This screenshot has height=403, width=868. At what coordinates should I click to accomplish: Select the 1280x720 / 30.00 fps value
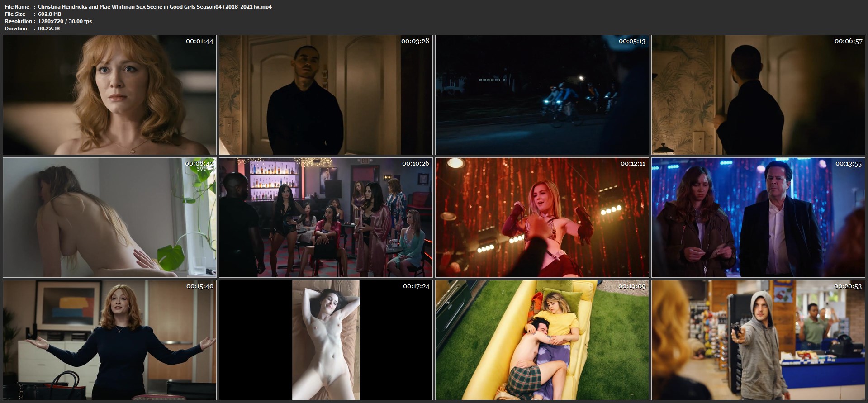click(x=65, y=21)
